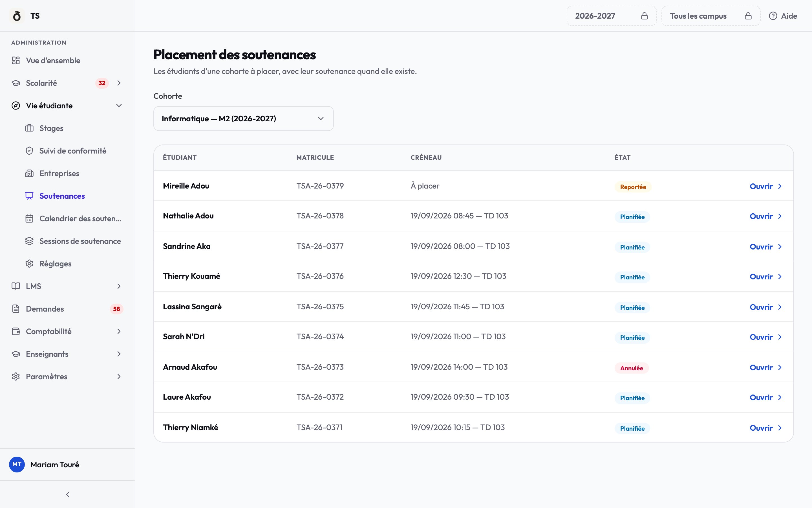This screenshot has width=812, height=508.
Task: Collapse the sidebar with the left chevron
Action: 68,494
